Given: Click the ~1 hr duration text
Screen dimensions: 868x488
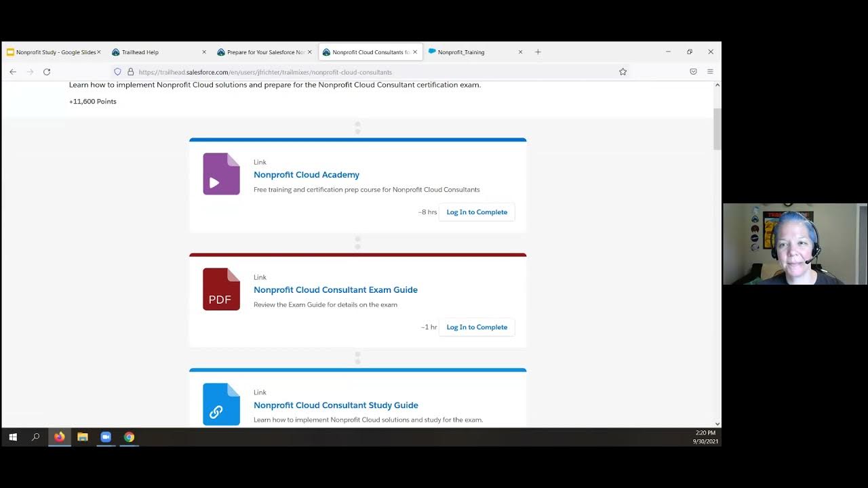Looking at the screenshot, I should [429, 327].
